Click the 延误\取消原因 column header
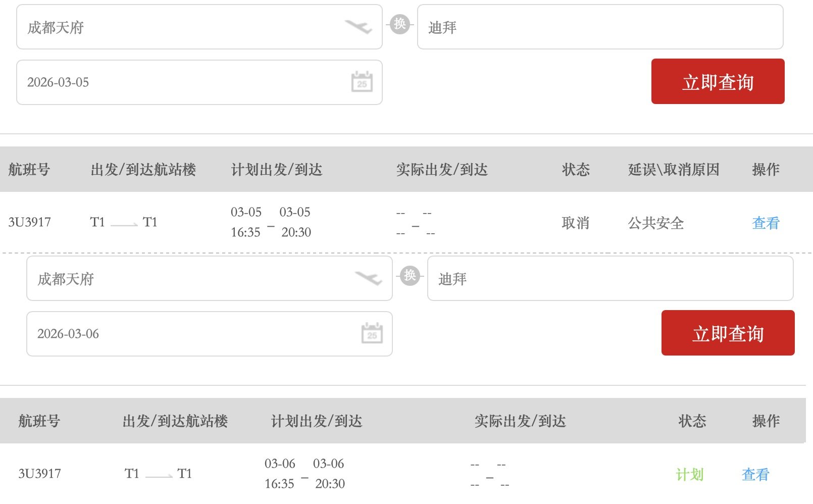This screenshot has height=504, width=813. point(673,170)
